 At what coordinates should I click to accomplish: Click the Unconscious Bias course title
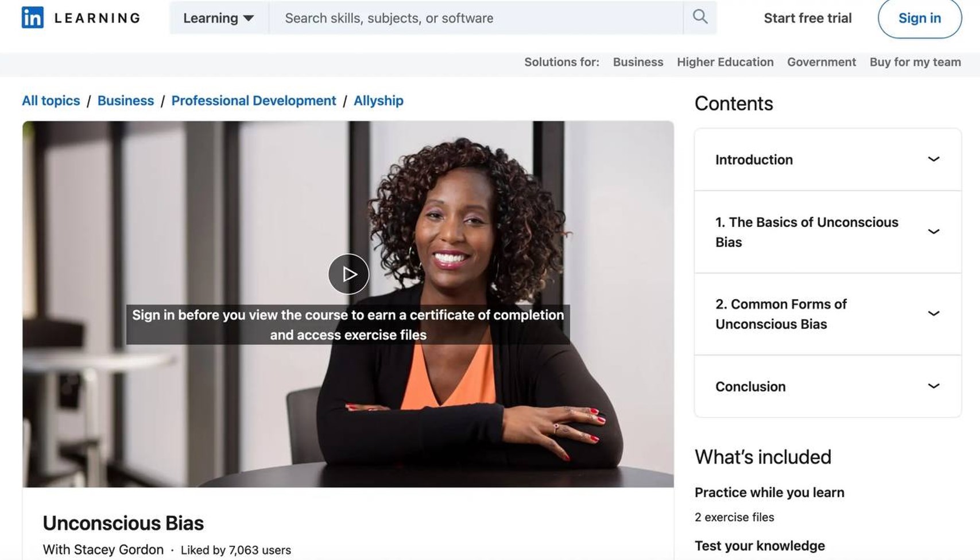(x=123, y=523)
